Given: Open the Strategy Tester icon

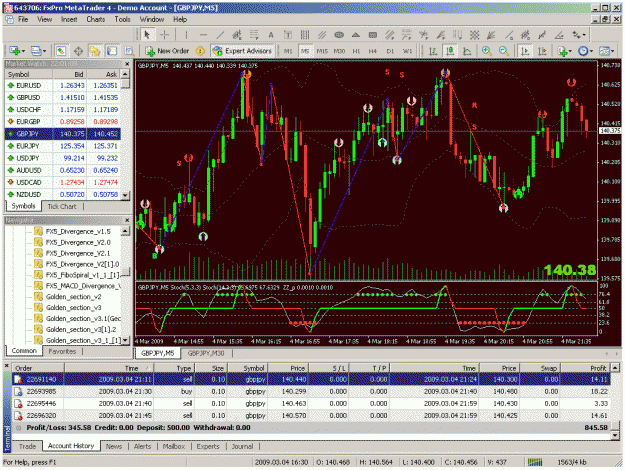Looking at the screenshot, I should tap(129, 51).
